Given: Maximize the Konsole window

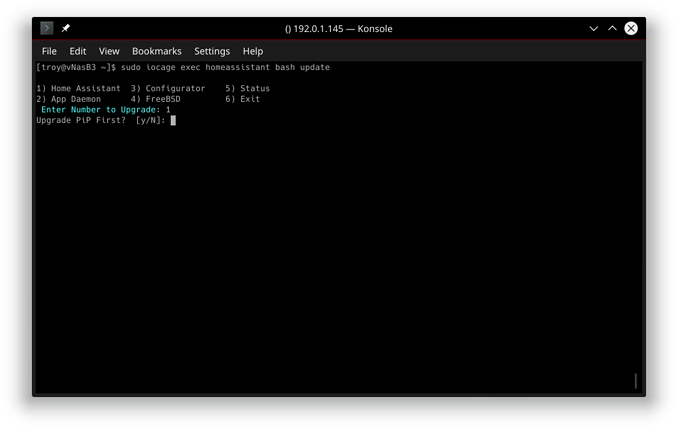Looking at the screenshot, I should [x=612, y=28].
